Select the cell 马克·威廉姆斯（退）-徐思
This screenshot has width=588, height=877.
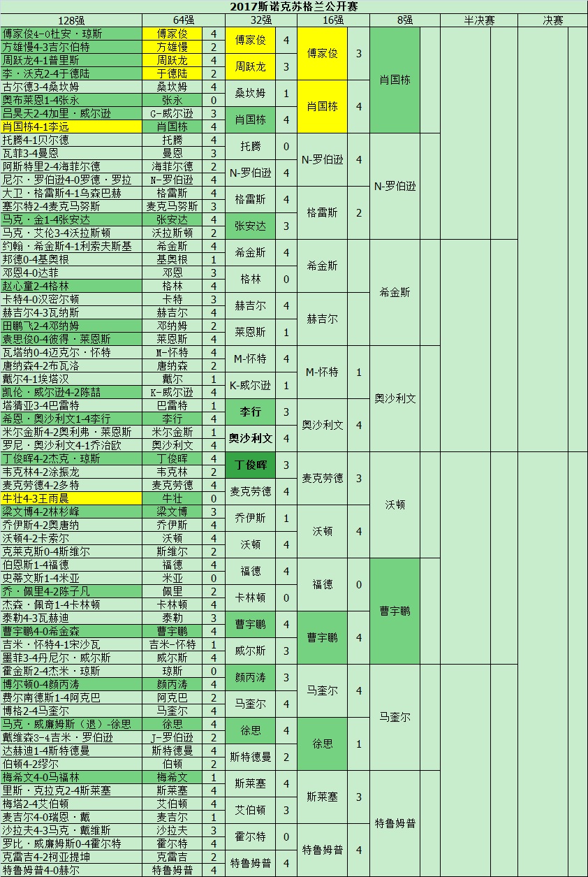71,724
